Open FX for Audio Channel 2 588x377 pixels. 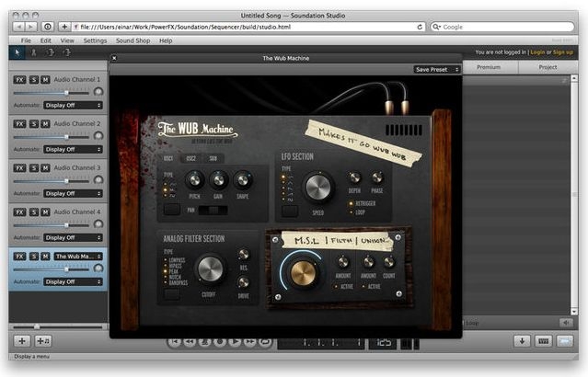(19, 124)
